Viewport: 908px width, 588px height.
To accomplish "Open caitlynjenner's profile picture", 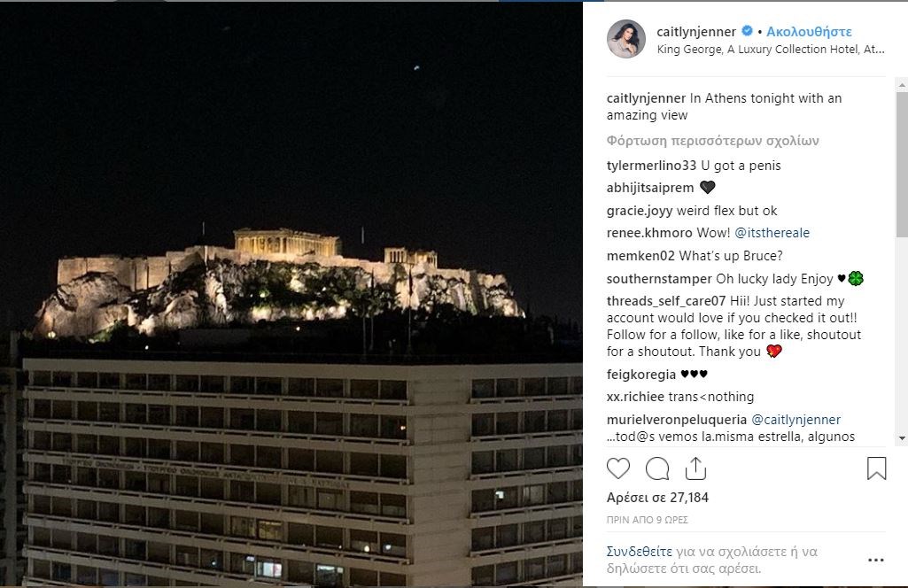I will (x=626, y=39).
